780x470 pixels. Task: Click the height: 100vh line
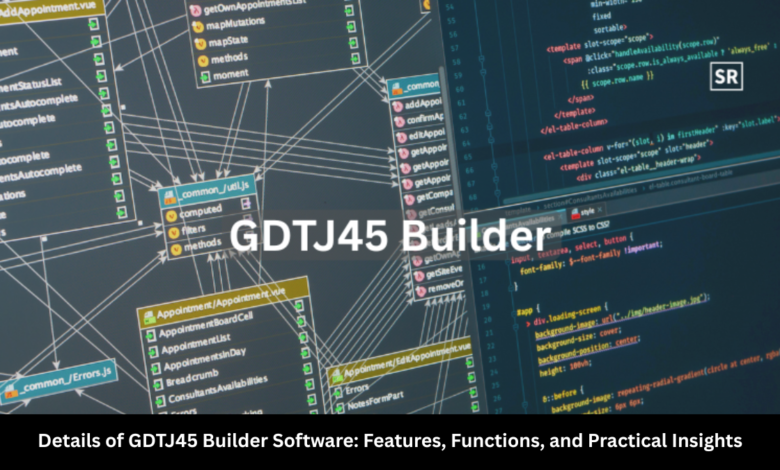click(x=565, y=369)
